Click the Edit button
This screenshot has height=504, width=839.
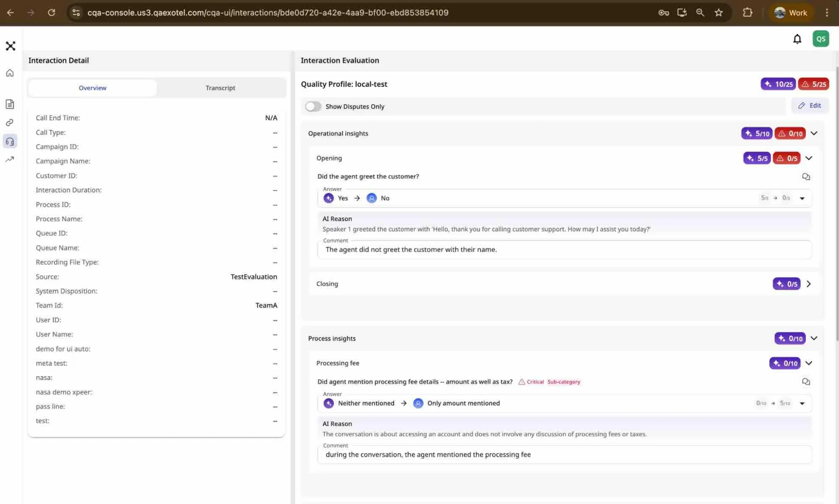point(810,105)
